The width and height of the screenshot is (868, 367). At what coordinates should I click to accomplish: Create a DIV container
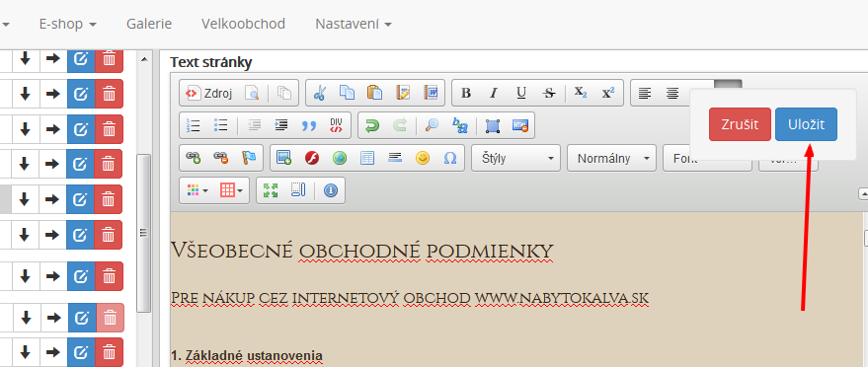pyautogui.click(x=337, y=125)
